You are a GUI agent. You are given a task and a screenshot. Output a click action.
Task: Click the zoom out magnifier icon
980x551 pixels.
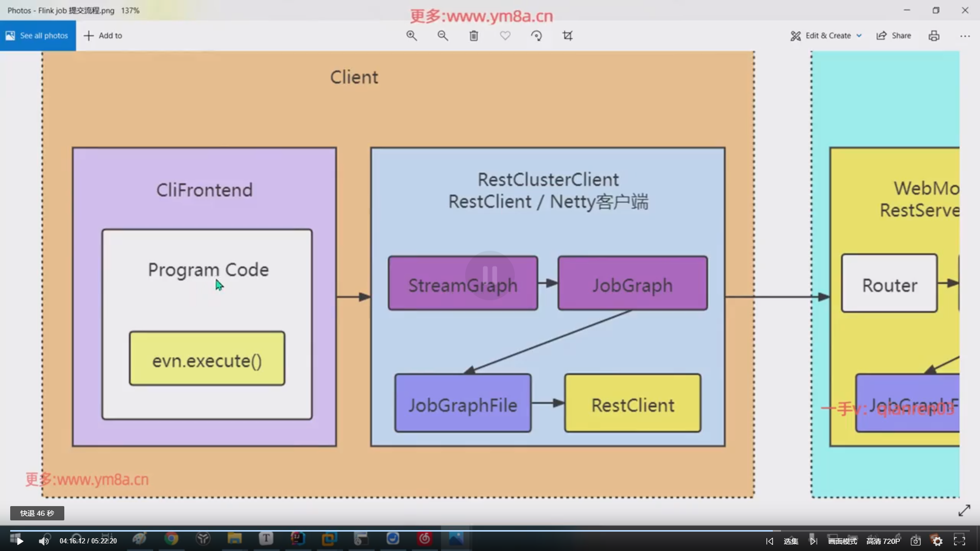pos(443,36)
